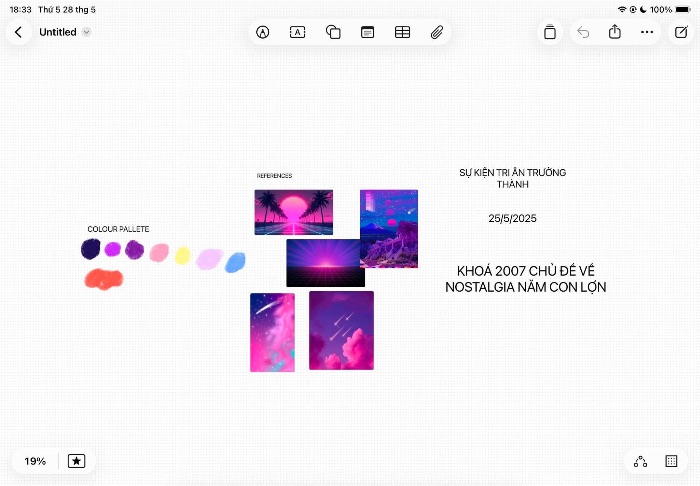The height and width of the screenshot is (486, 700).
Task: Undo the last action
Action: (x=583, y=32)
